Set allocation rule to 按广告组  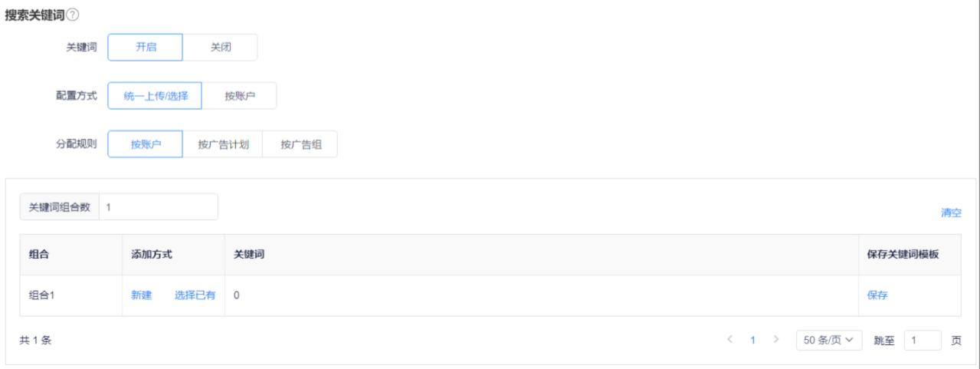(x=300, y=143)
